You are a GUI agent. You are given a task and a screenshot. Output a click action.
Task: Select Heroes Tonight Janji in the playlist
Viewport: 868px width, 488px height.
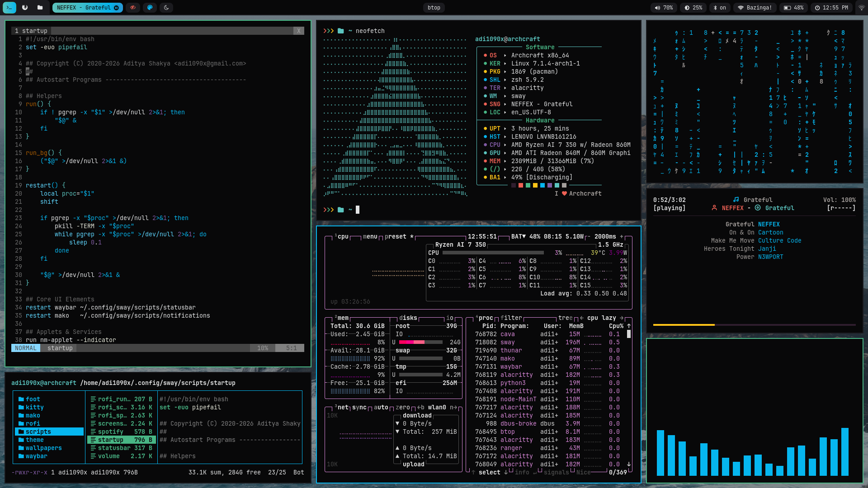click(x=740, y=249)
